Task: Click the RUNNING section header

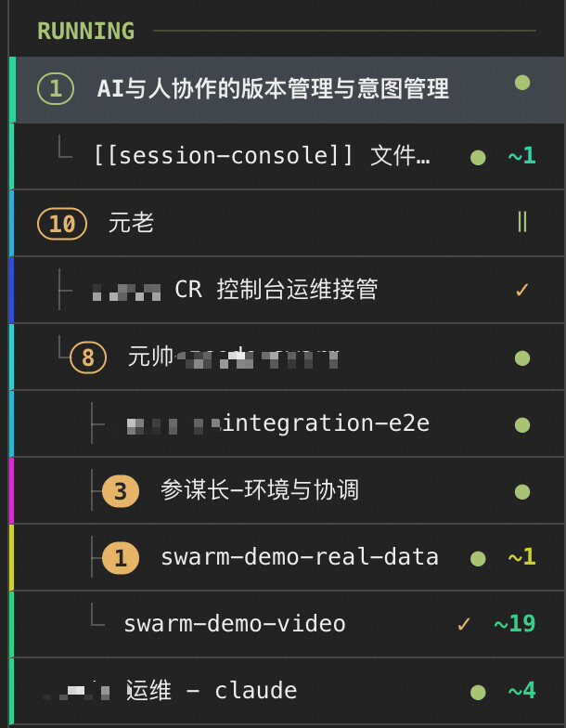Action: click(85, 32)
